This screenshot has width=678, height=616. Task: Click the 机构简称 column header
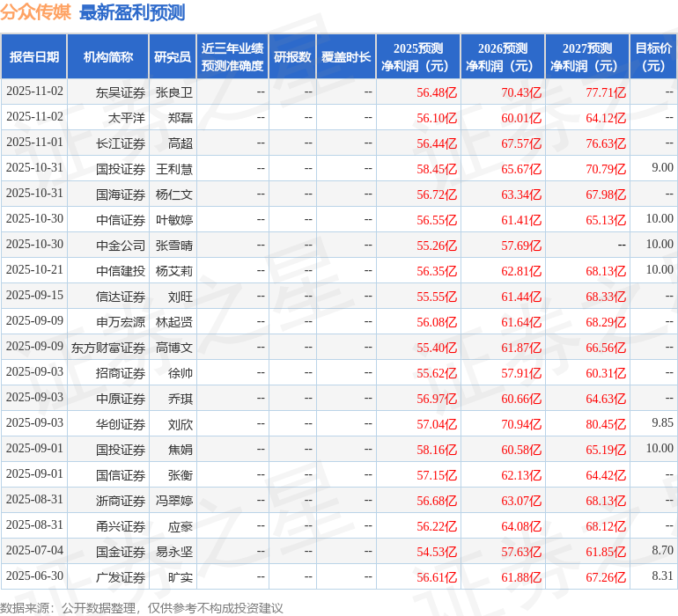tap(108, 57)
